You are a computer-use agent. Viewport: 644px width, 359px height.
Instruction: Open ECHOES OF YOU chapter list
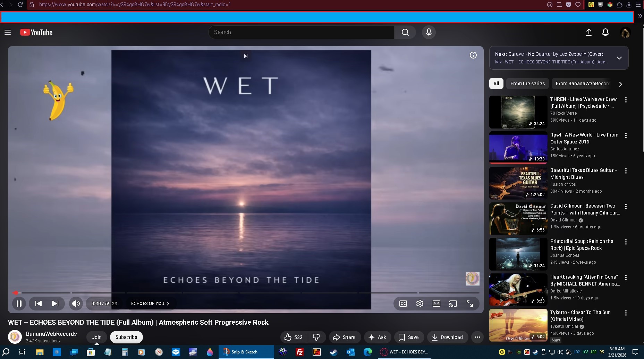[150, 304]
